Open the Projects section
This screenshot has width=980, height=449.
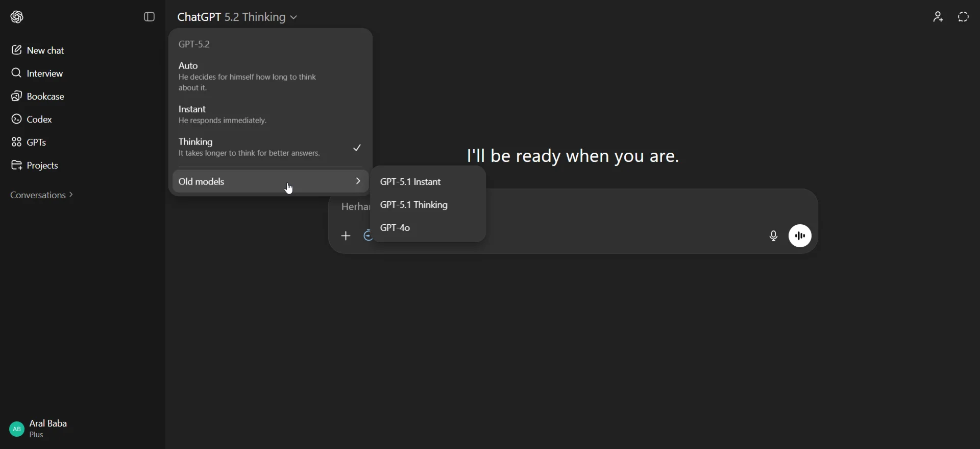pos(35,166)
